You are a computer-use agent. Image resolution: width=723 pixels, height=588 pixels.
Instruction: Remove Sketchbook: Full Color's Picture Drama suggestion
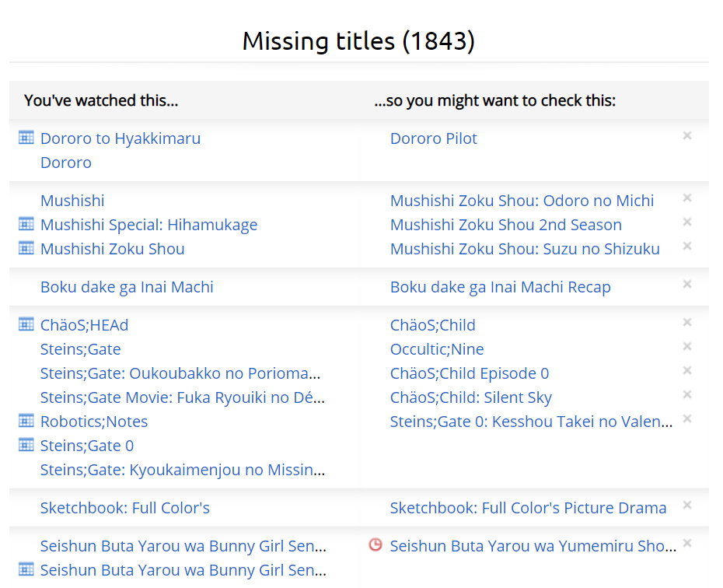pyautogui.click(x=687, y=505)
